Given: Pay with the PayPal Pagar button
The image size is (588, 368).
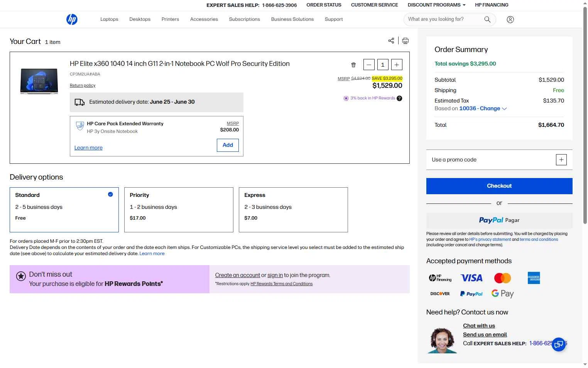Looking at the screenshot, I should tap(499, 220).
